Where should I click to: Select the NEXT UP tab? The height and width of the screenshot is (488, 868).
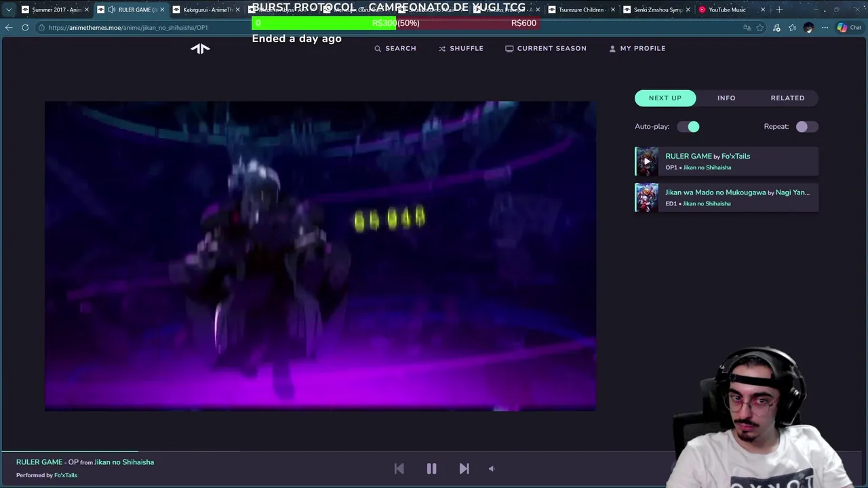click(665, 98)
